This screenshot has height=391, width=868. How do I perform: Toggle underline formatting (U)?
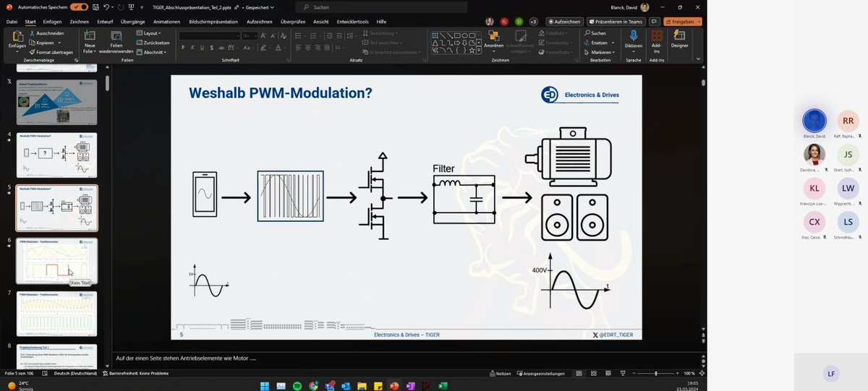(202, 48)
